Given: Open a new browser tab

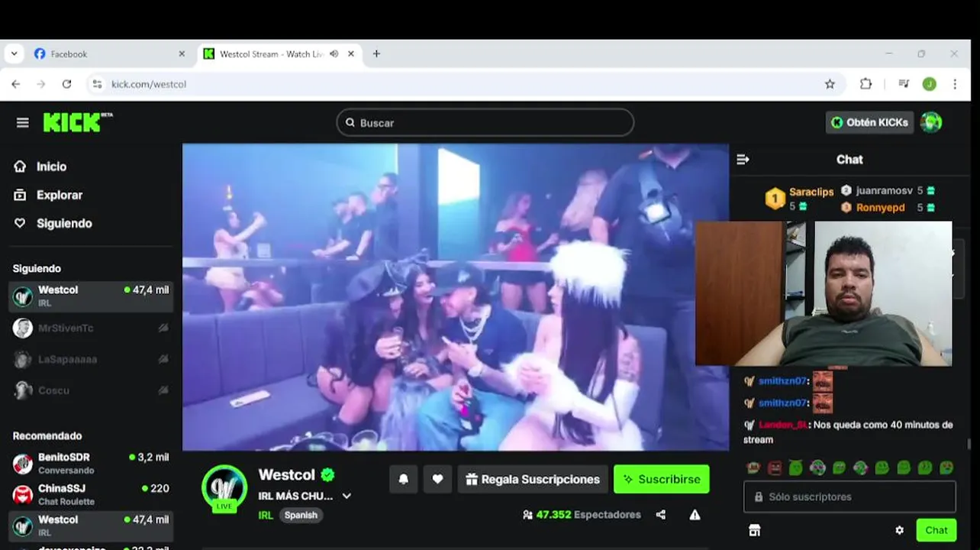Looking at the screenshot, I should click(376, 54).
